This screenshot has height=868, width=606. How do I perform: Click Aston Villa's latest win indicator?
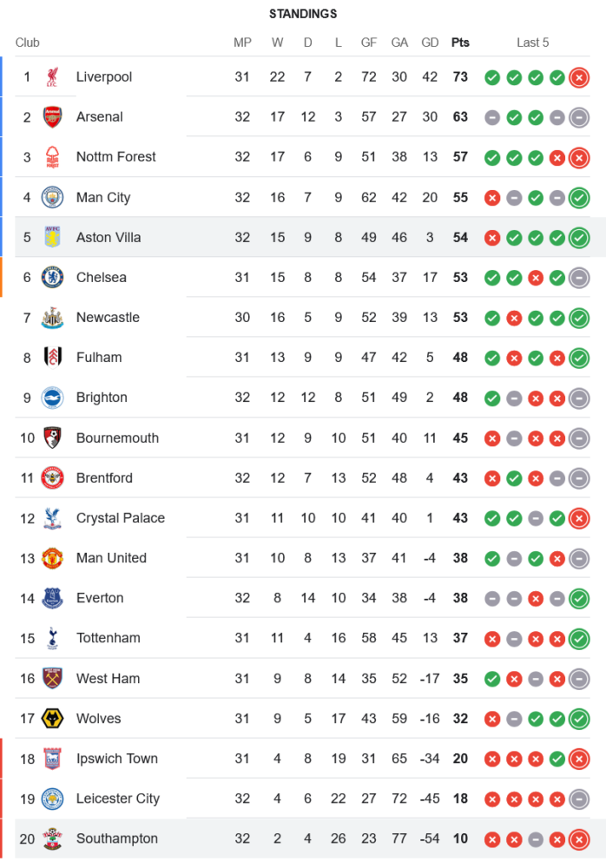[579, 238]
